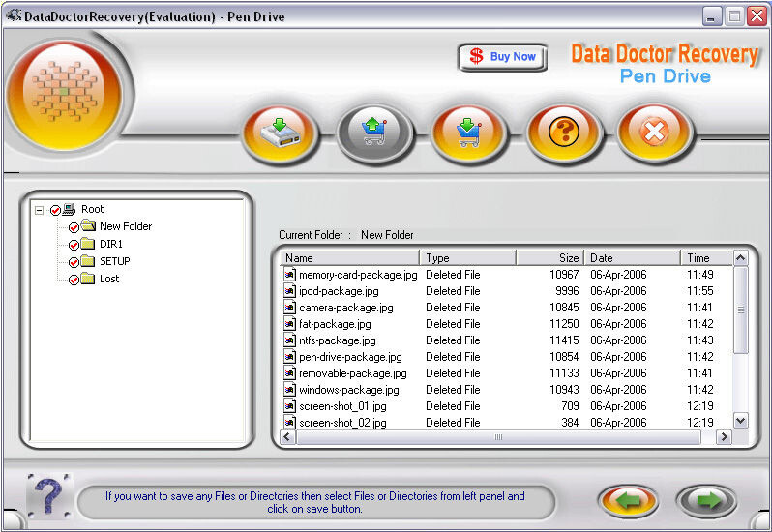Screen dimensions: 772x532
Task: Click the horizontal scroll right arrow
Action: [x=724, y=437]
